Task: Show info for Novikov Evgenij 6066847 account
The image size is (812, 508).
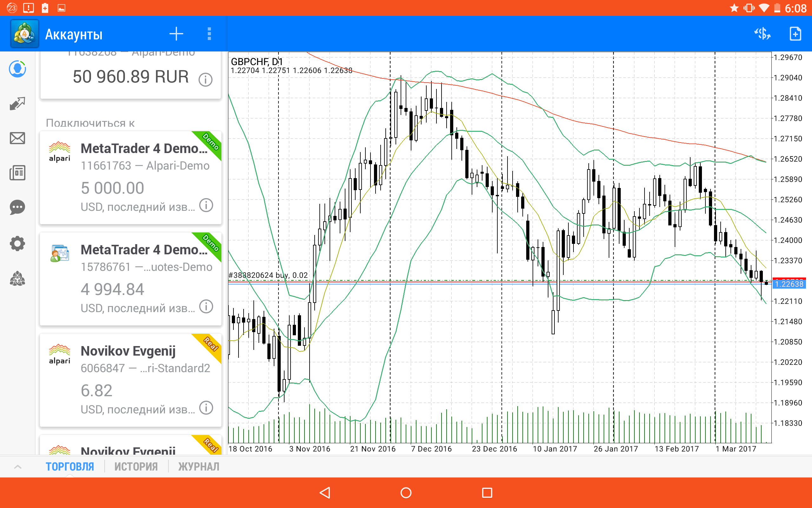Action: pyautogui.click(x=206, y=408)
